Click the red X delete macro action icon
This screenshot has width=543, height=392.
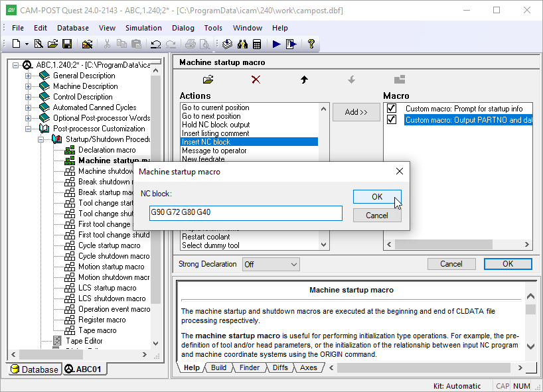pyautogui.click(x=256, y=80)
